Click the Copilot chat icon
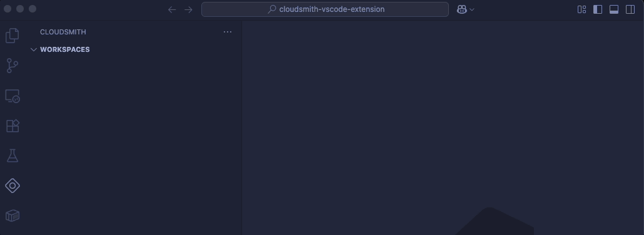Screen dimensions: 644x235 (x=461, y=9)
